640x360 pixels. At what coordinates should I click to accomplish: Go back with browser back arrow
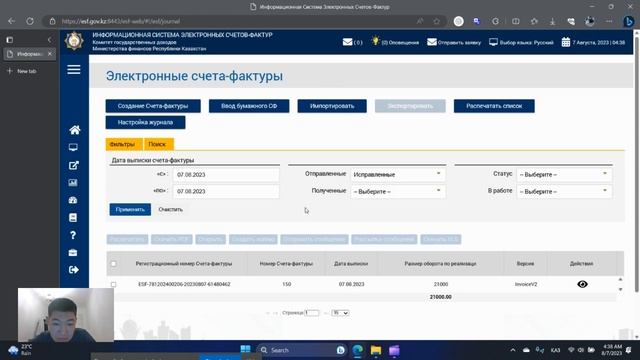[x=11, y=21]
